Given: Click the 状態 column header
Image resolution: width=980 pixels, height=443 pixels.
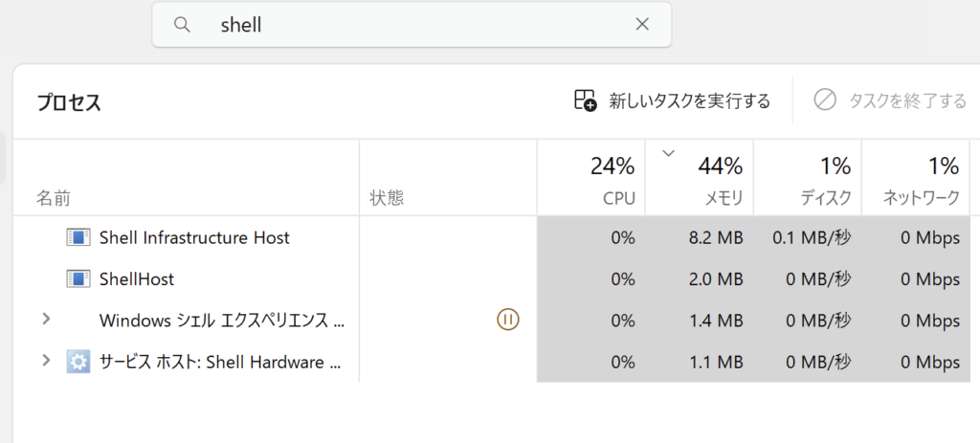Looking at the screenshot, I should point(387,198).
